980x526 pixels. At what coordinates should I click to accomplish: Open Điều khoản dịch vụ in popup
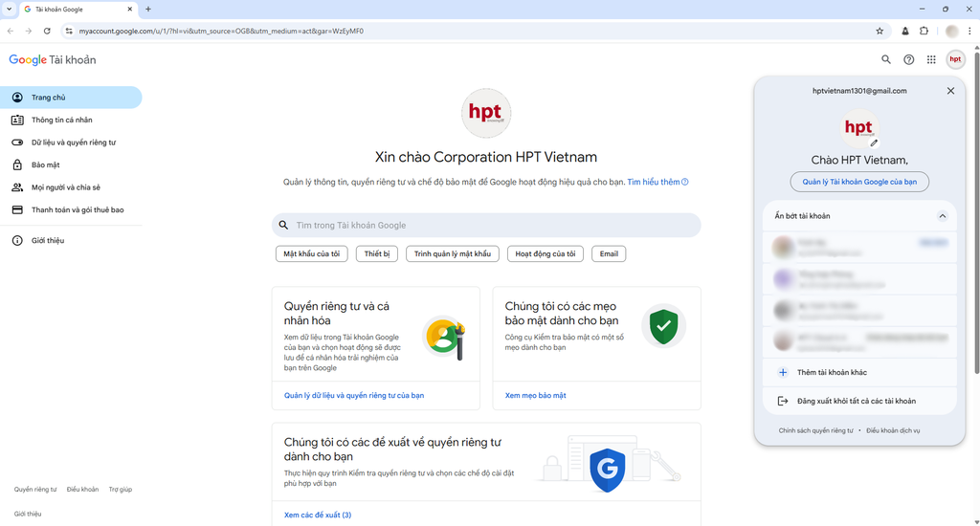[x=893, y=430]
